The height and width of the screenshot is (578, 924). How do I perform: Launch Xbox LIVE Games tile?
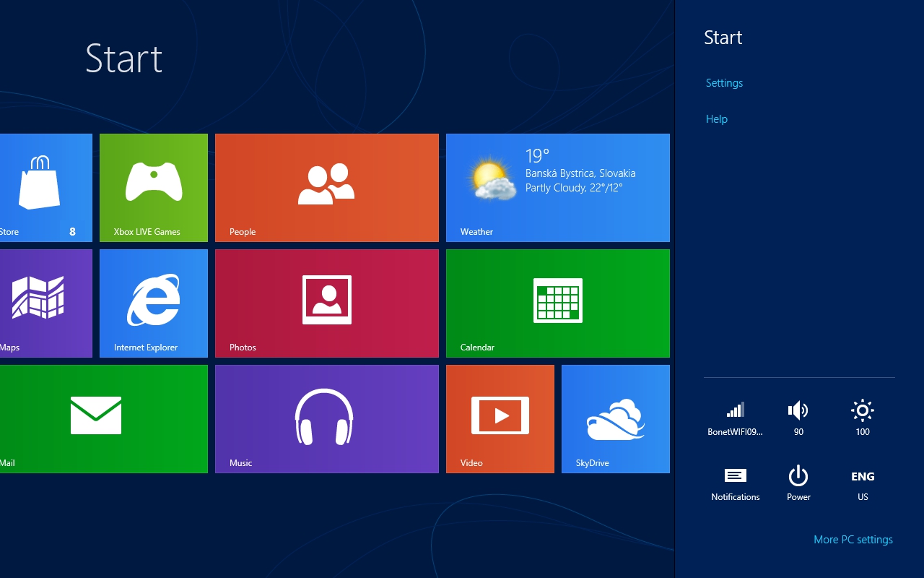tap(154, 188)
